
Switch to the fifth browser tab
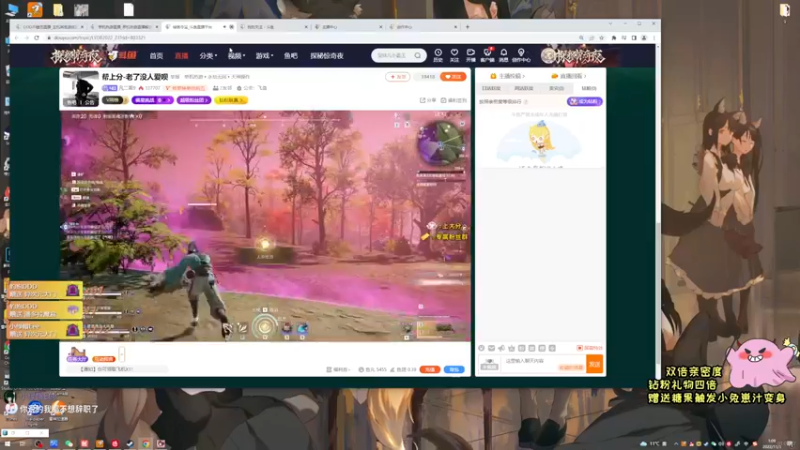(348, 27)
